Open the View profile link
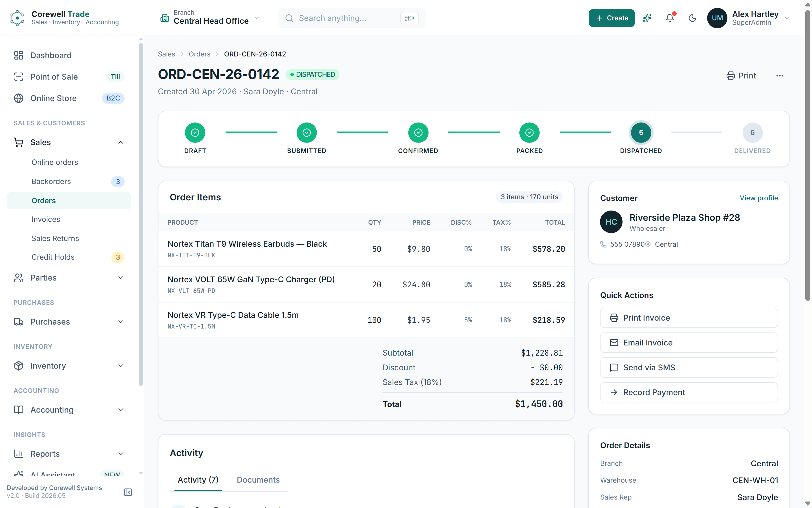812x508 pixels. pos(759,198)
